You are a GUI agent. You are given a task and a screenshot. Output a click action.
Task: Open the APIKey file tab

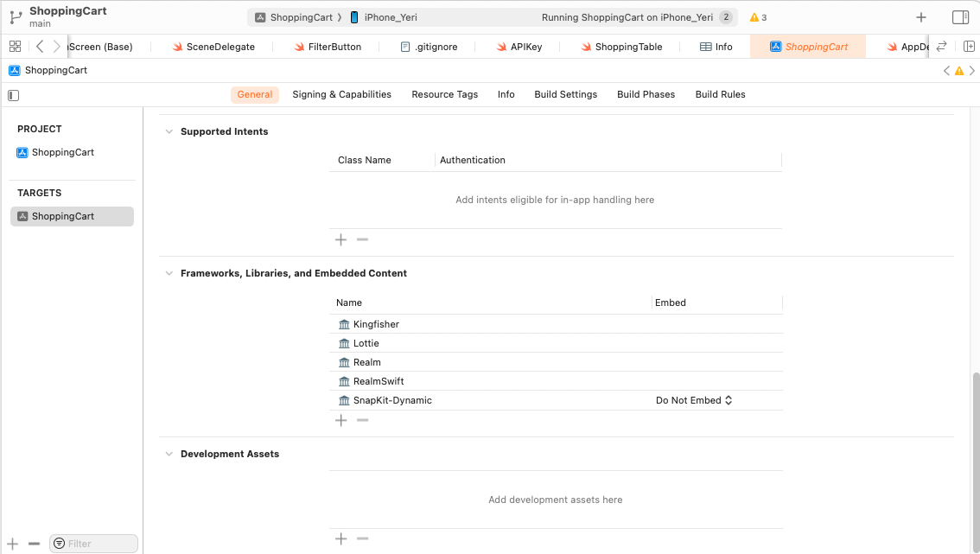coord(519,47)
